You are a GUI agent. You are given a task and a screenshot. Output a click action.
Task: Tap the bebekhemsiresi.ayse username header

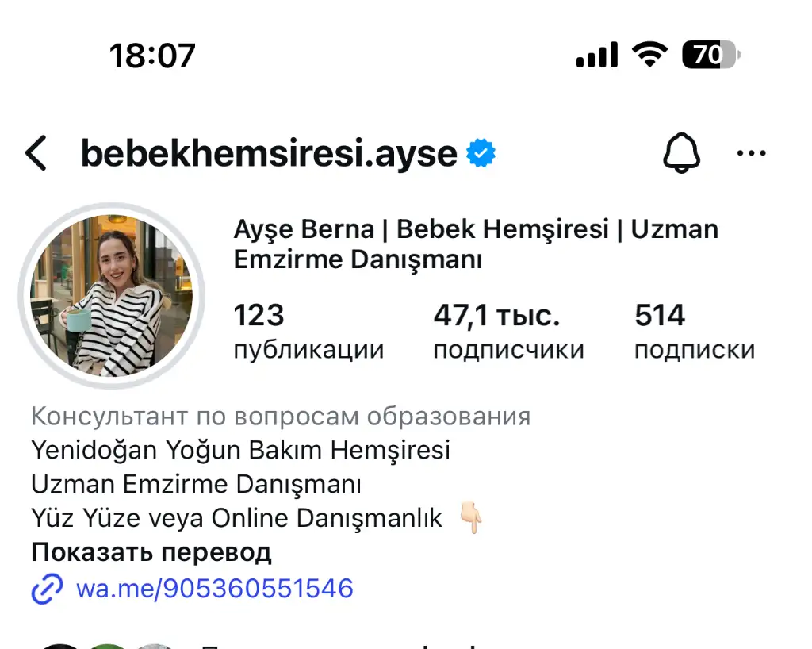pos(269,153)
